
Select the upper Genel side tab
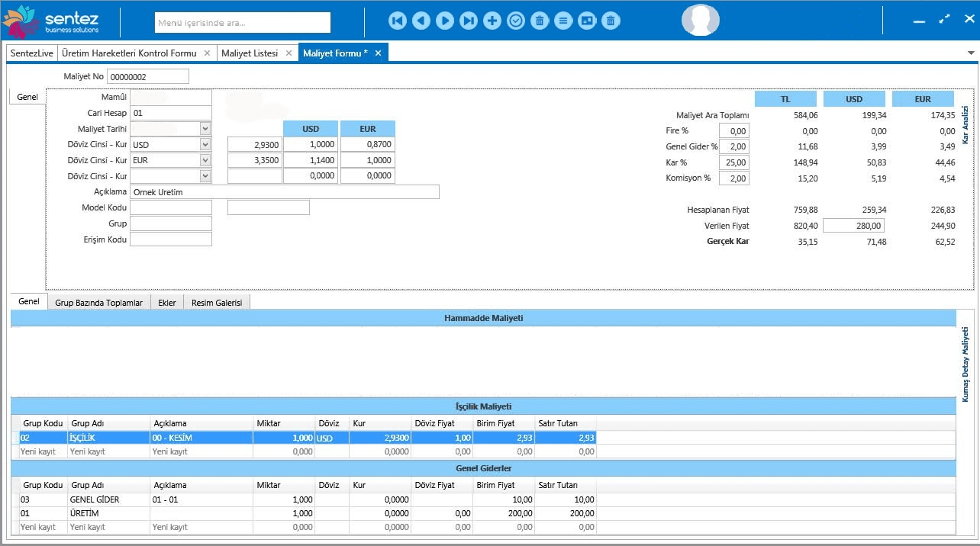click(27, 98)
